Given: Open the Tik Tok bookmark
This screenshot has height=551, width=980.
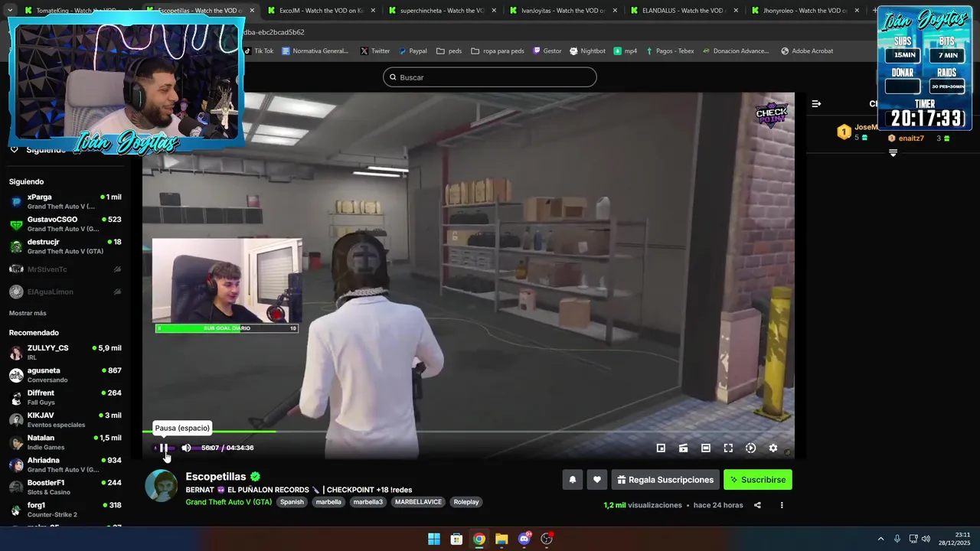Looking at the screenshot, I should [258, 51].
